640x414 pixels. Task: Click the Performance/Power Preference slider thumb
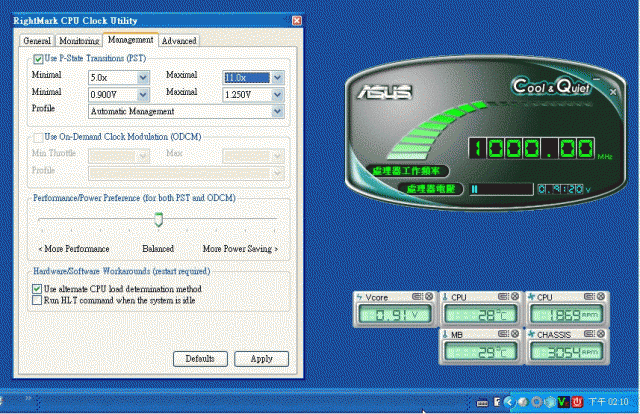point(158,219)
